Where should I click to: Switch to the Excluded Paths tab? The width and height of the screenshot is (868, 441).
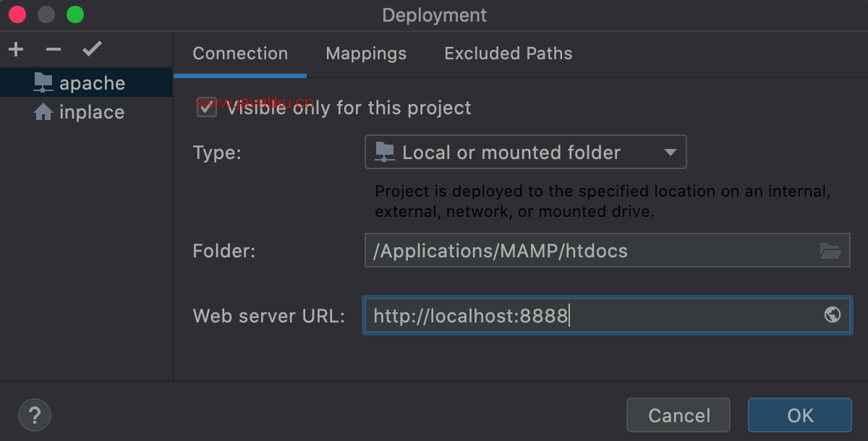pyautogui.click(x=509, y=53)
